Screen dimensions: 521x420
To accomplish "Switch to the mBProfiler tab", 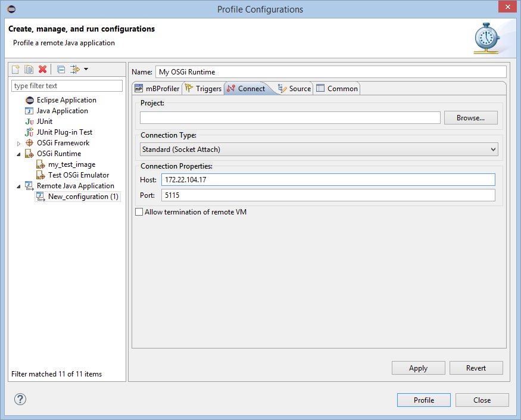I will [x=157, y=89].
